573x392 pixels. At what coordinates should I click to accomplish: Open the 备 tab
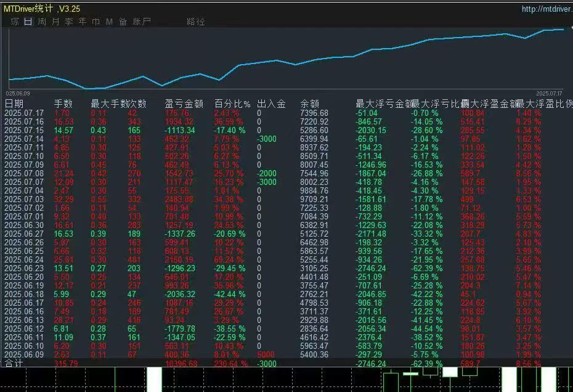pos(123,22)
